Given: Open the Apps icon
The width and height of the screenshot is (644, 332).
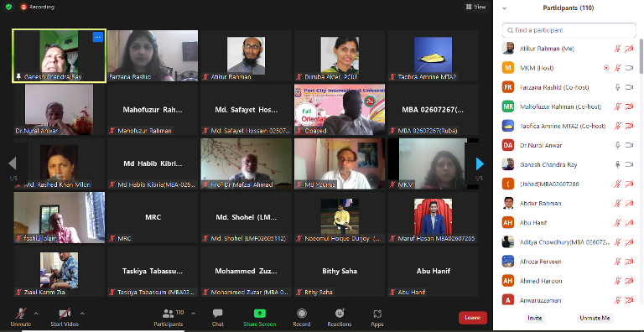Looking at the screenshot, I should 377,314.
